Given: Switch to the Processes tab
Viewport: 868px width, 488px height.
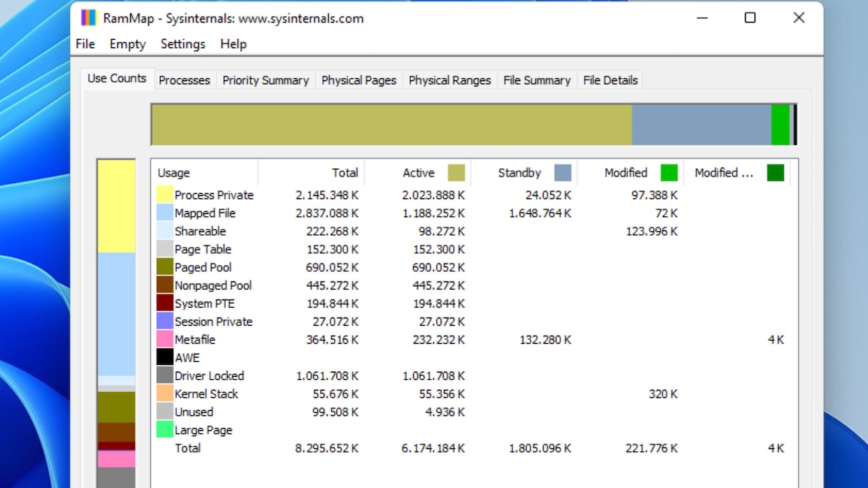Looking at the screenshot, I should click(x=184, y=80).
